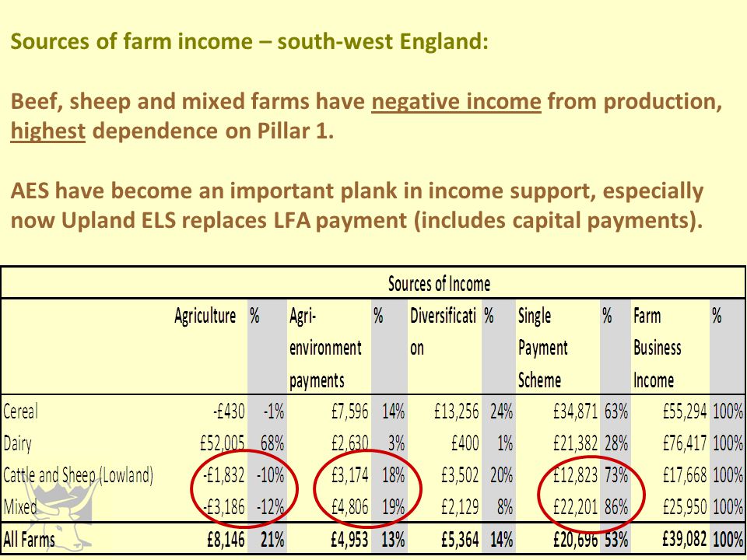The image size is (747, 560).
Task: Click the Cattle and Sheep (Lowland) label
Action: click(78, 475)
